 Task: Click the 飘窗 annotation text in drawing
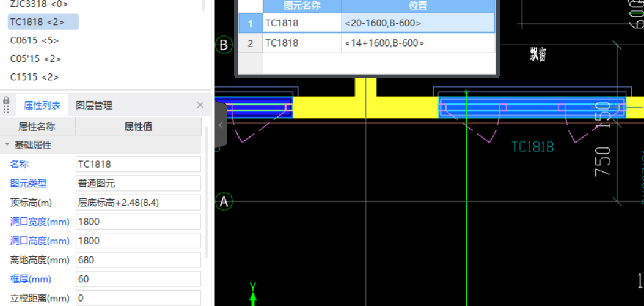(x=538, y=54)
